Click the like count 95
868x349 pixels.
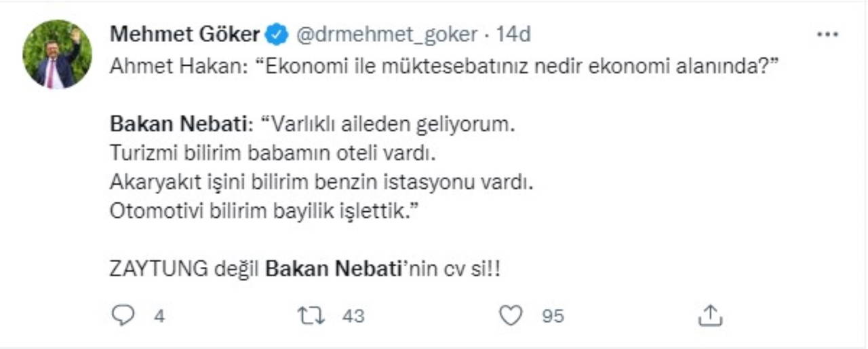(553, 316)
